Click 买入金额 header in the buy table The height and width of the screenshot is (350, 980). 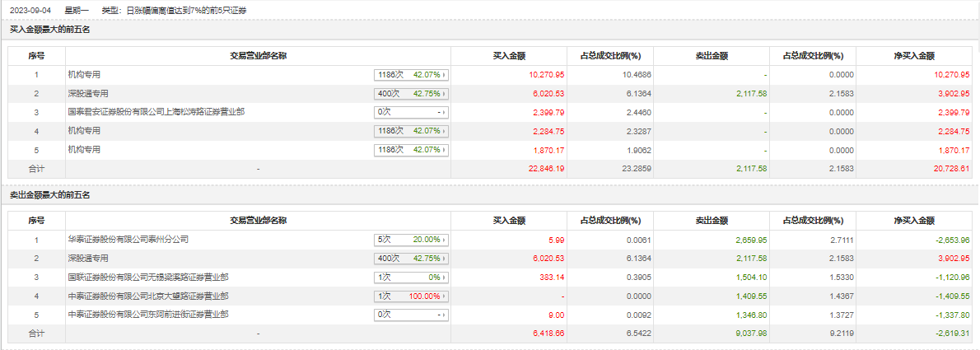point(509,55)
